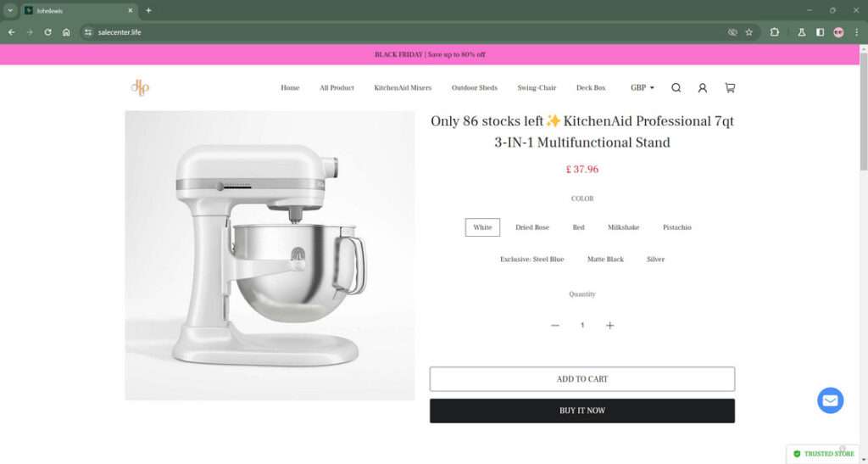Go to KitchenAid Mixers menu item
Screen dimensions: 868x464
(403, 87)
